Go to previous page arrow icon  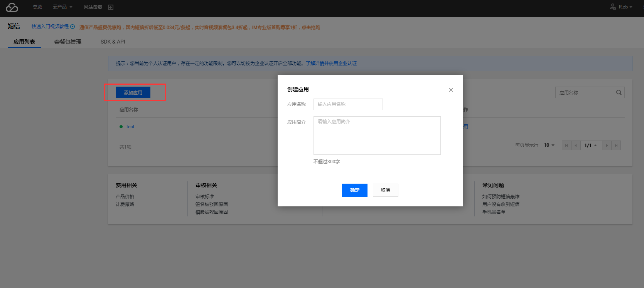click(576, 146)
